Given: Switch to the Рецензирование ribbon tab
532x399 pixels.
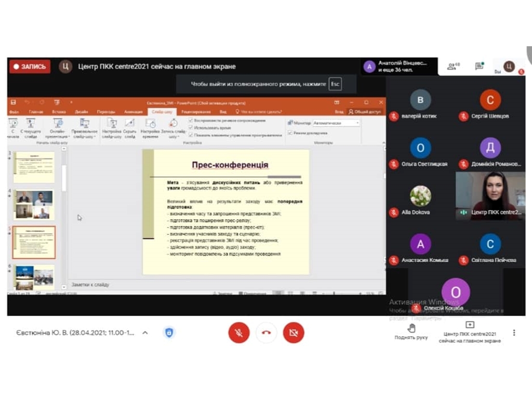Looking at the screenshot, I should 196,112.
